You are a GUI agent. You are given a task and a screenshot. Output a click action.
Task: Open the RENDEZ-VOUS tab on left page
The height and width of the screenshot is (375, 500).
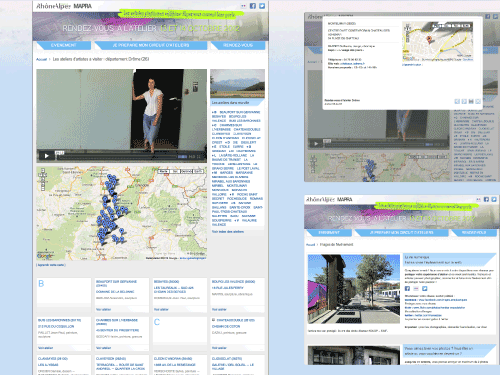click(x=238, y=45)
